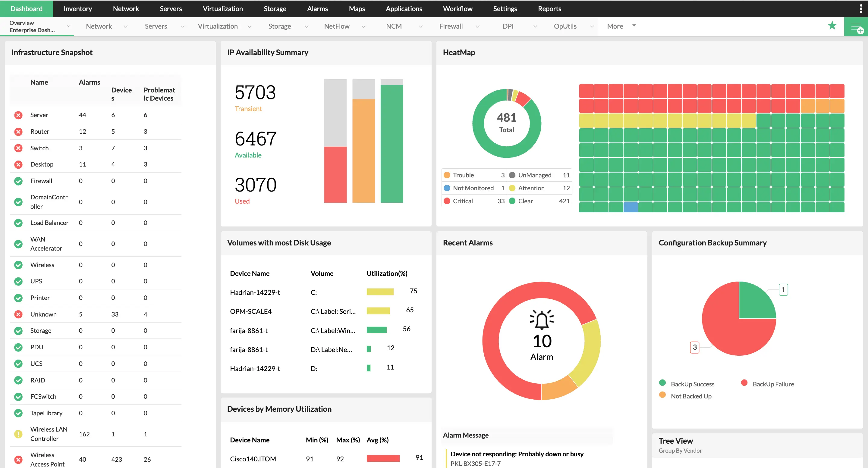Open the Firewall dropdown chevron
This screenshot has width=868, height=468.
478,26
